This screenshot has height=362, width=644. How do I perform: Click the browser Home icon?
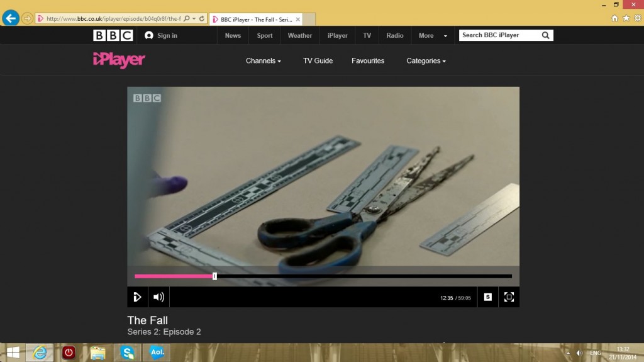pyautogui.click(x=614, y=18)
